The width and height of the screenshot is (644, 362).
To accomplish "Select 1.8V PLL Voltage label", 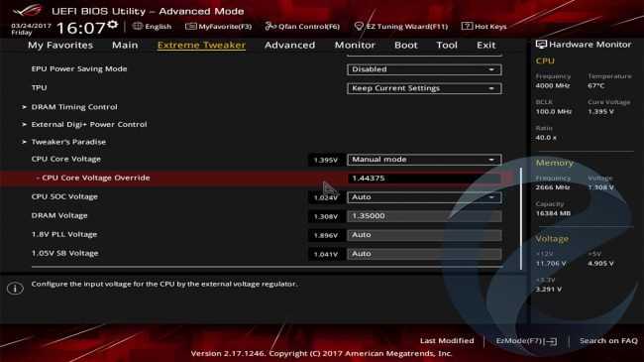I will [x=64, y=234].
